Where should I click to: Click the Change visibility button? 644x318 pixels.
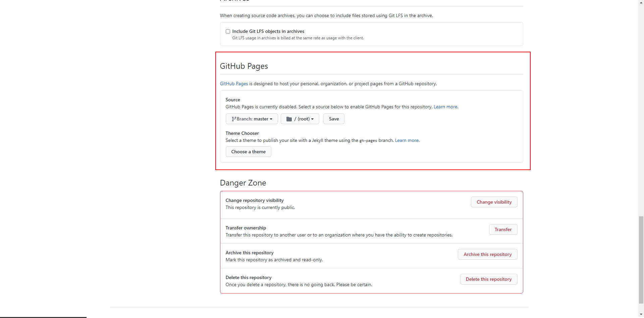point(494,202)
